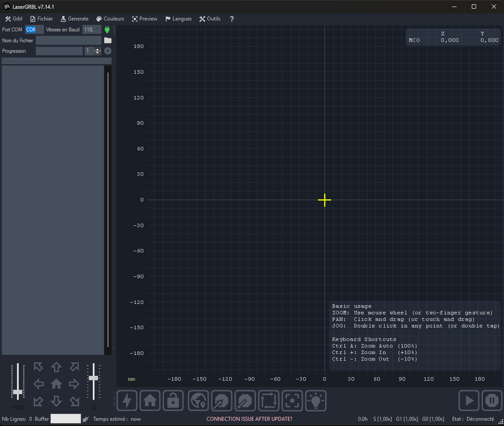Open the Grbl menu
Image resolution: width=504 pixels, height=426 pixels.
[x=14, y=19]
